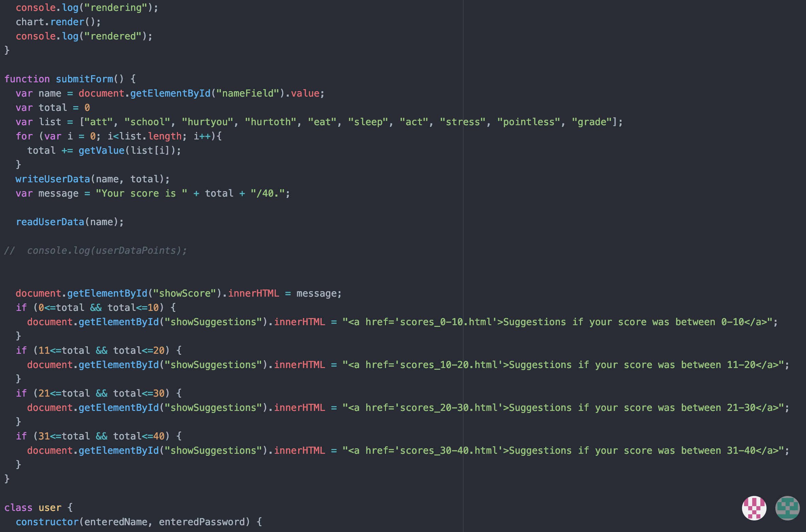Image resolution: width=806 pixels, height=532 pixels.
Task: Click the enteredPassword parameter
Action: point(201,522)
